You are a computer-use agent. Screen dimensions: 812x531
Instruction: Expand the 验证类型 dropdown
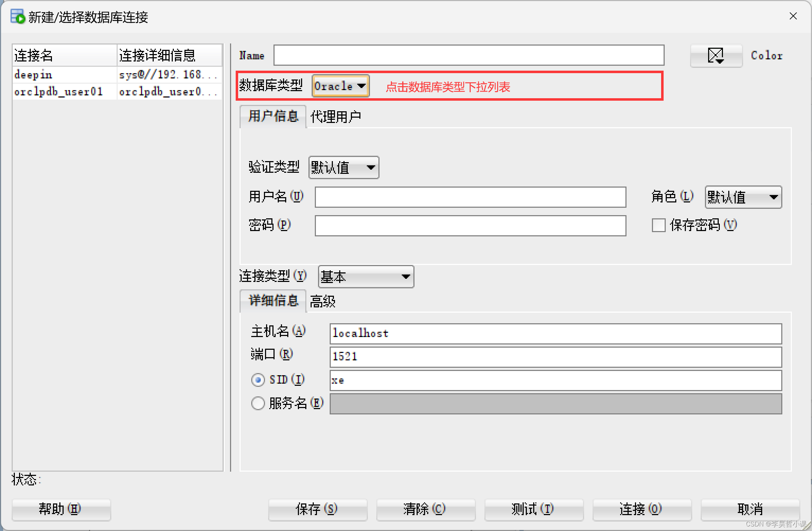click(343, 167)
